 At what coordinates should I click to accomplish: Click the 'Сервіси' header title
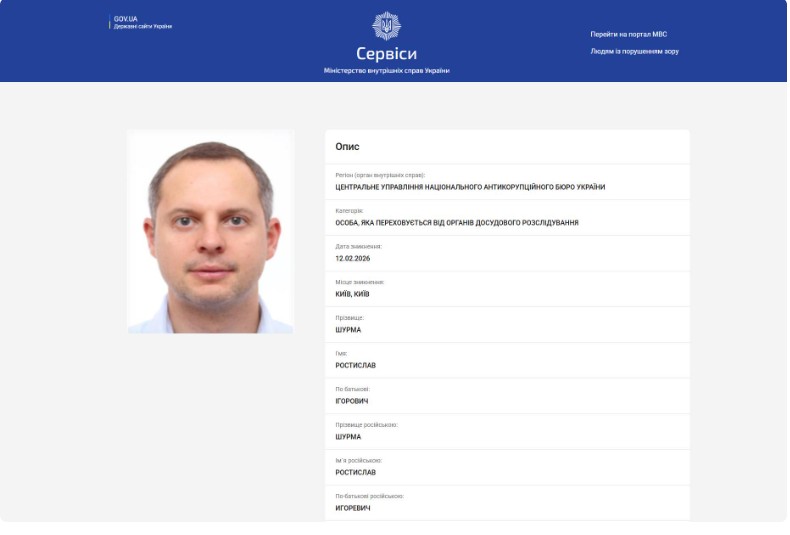(386, 54)
